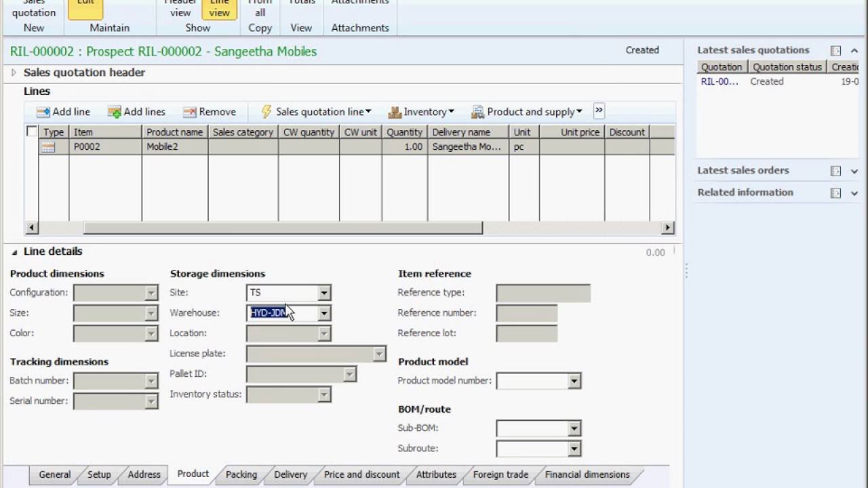Screen dimensions: 868x488
Task: Click the Quantity cell 1.00
Action: tap(405, 146)
